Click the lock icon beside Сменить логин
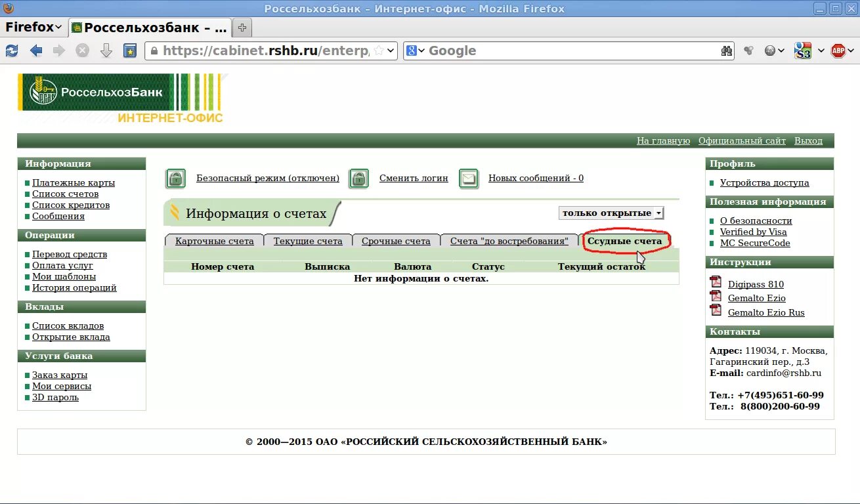 pos(358,178)
